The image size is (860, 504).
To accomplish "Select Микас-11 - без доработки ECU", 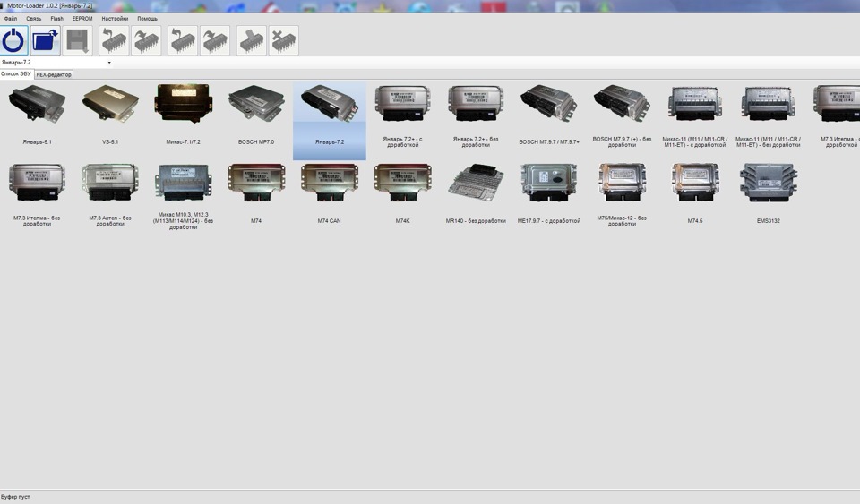I will pyautogui.click(x=768, y=116).
